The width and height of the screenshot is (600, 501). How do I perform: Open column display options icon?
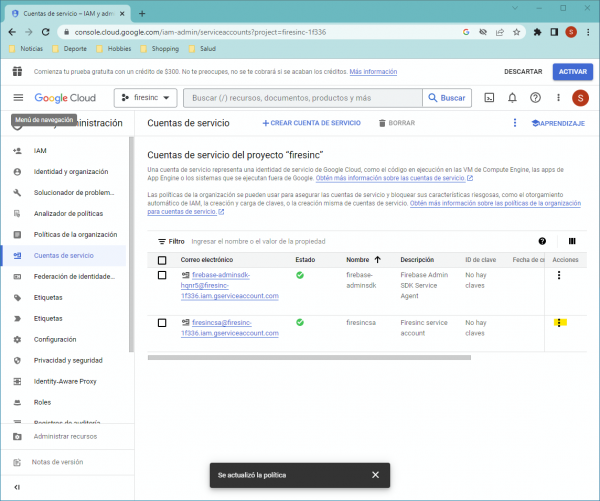pos(572,241)
